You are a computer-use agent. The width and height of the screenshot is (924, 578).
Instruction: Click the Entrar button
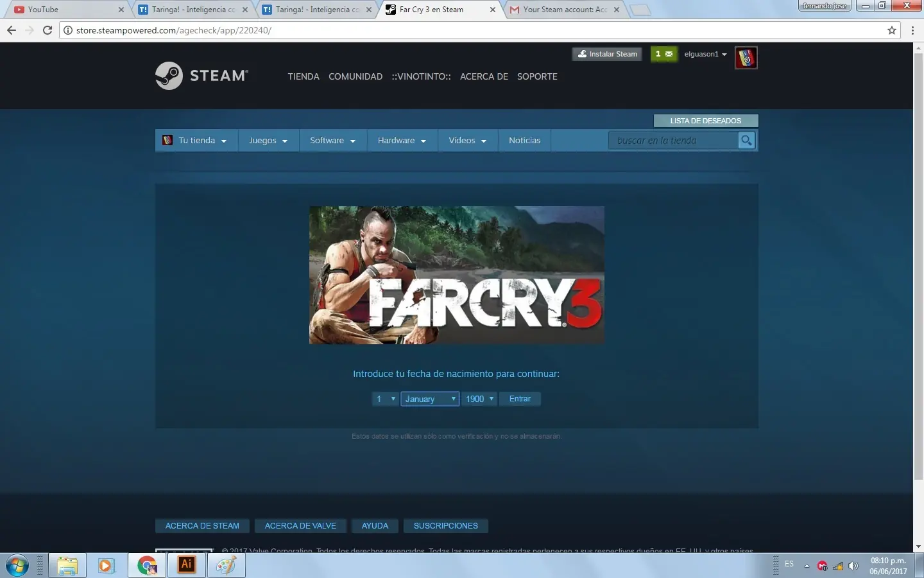pos(520,399)
